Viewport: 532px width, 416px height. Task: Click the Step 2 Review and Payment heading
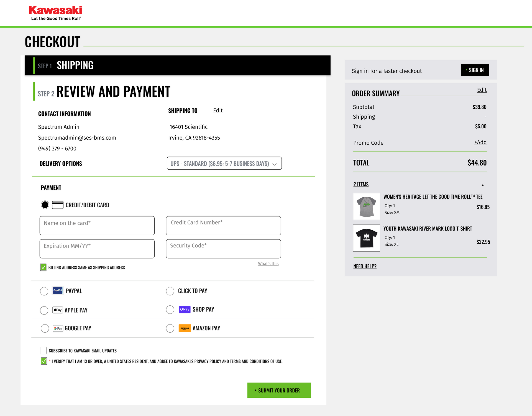113,92
